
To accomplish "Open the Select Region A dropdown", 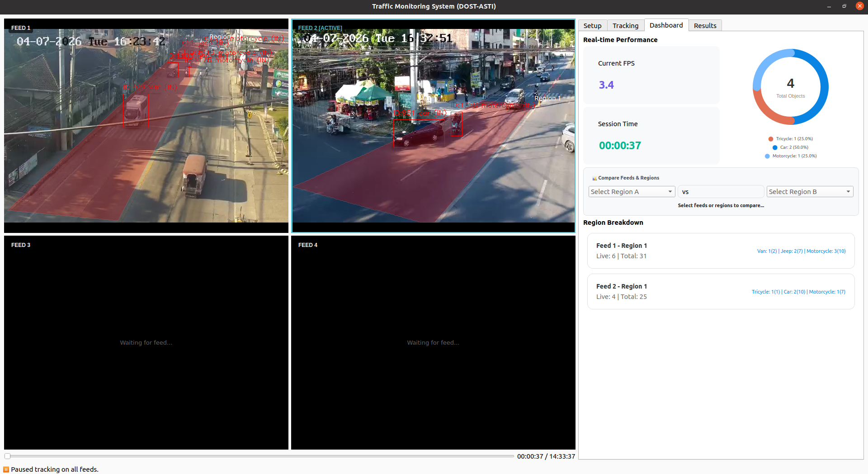I will tap(632, 192).
